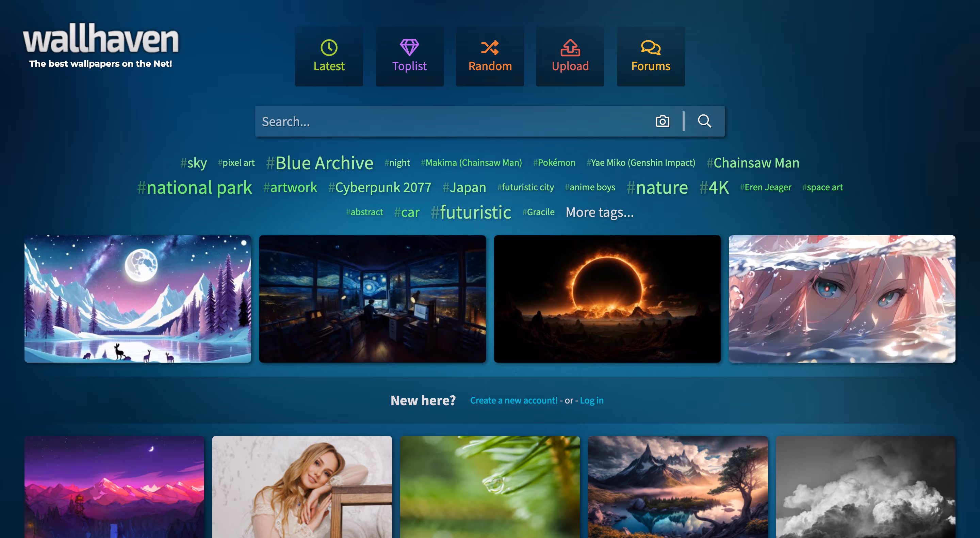Open the #Pokémon tag

pos(554,163)
